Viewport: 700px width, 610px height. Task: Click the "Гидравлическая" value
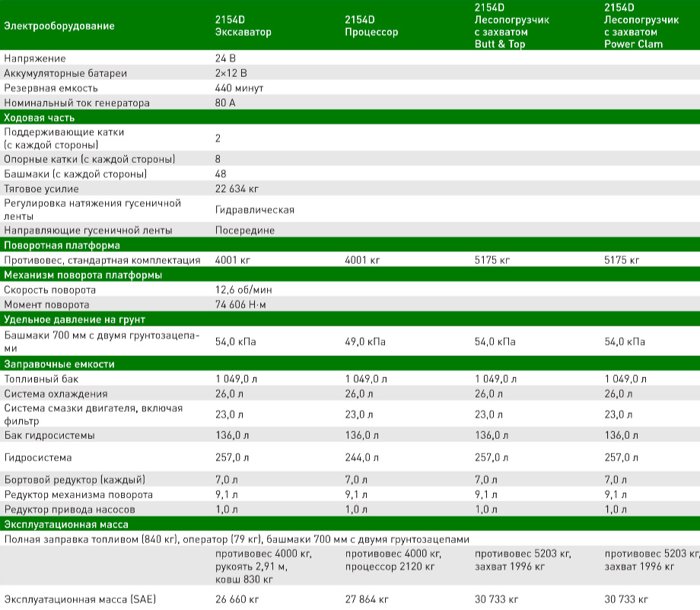[254, 210]
